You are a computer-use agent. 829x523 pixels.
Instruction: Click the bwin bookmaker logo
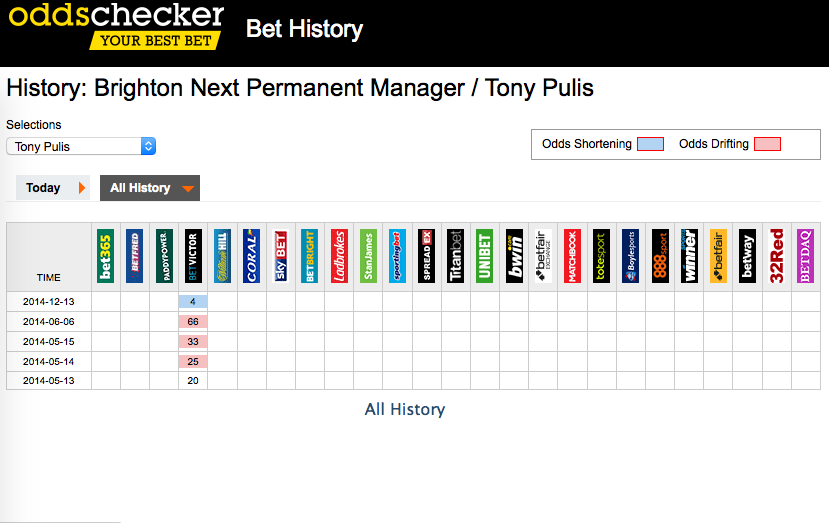[x=514, y=256]
